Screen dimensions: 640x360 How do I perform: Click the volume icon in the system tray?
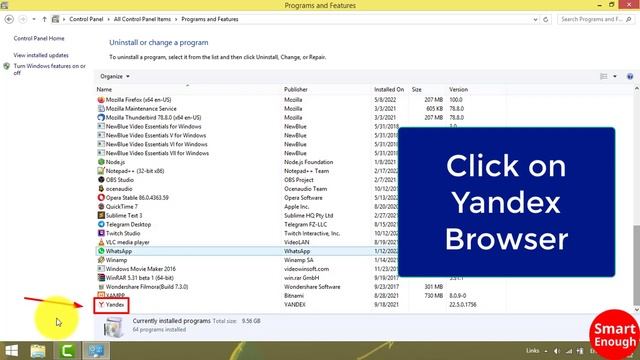tap(557, 351)
